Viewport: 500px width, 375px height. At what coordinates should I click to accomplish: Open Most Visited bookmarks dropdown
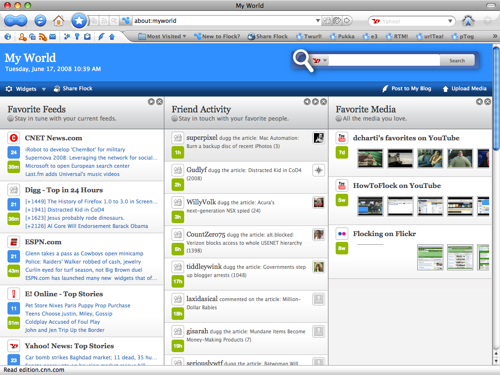tap(162, 36)
